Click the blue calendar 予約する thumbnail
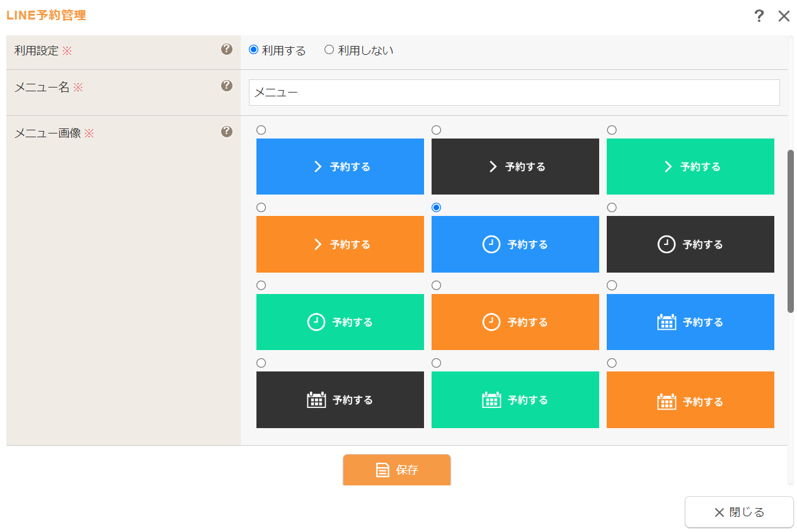The width and height of the screenshot is (797, 532). point(691,322)
